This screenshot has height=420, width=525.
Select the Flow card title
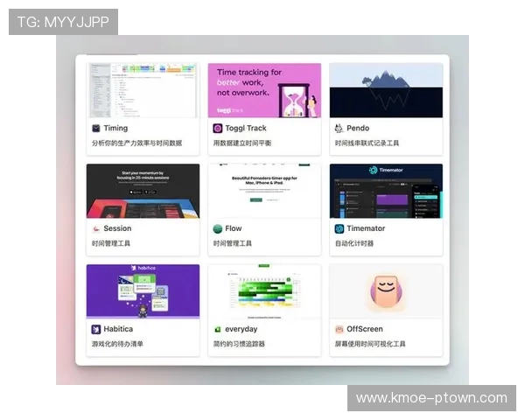pos(234,228)
